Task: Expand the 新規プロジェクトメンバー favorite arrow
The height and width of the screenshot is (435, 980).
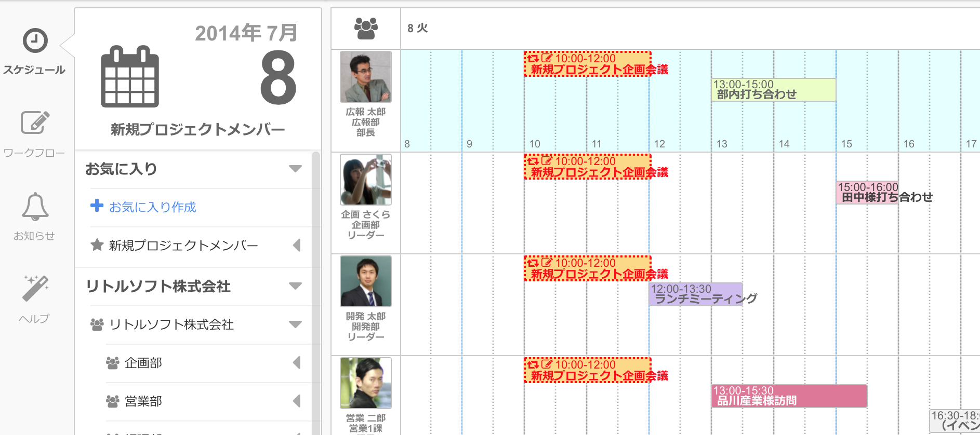Action: (x=297, y=245)
